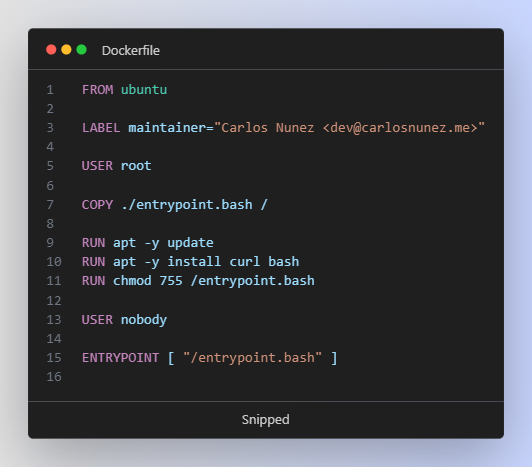
Task: Click the word update on line 9
Action: coord(191,243)
